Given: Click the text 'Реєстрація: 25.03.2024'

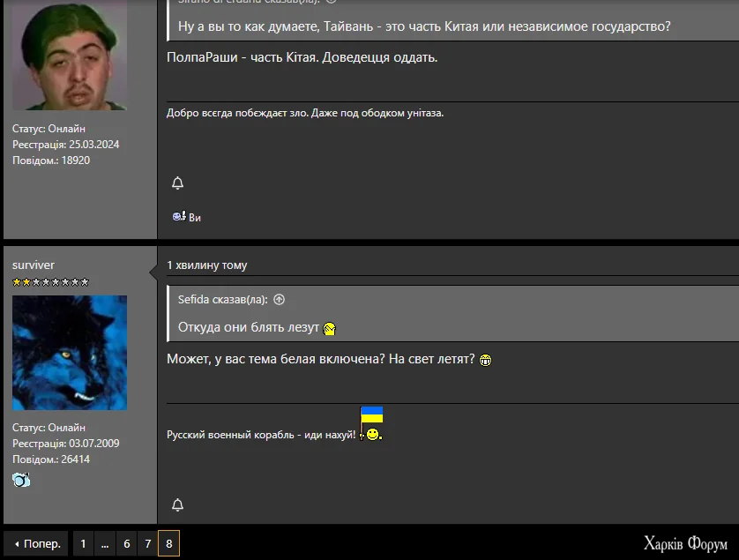Looking at the screenshot, I should (x=66, y=145).
